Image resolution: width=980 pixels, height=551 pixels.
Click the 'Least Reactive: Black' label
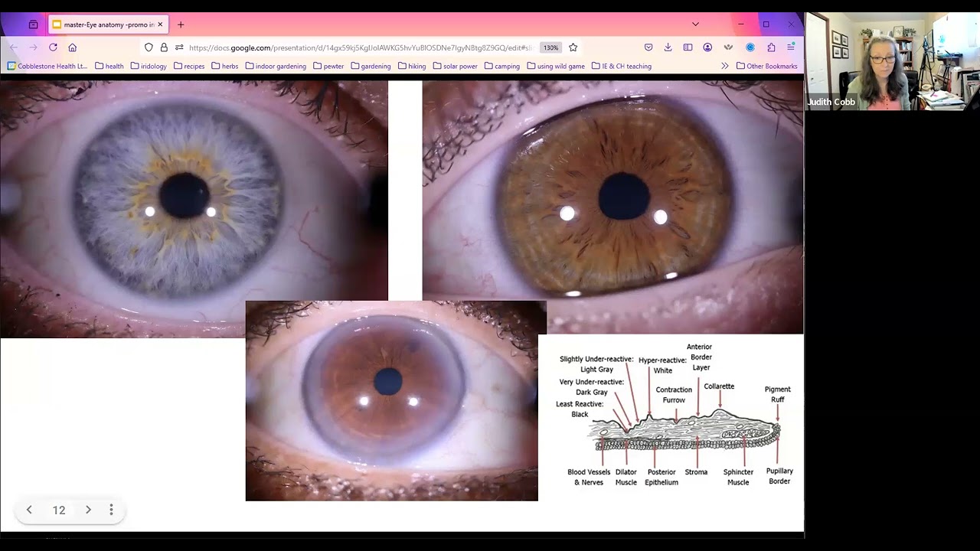[x=580, y=409]
